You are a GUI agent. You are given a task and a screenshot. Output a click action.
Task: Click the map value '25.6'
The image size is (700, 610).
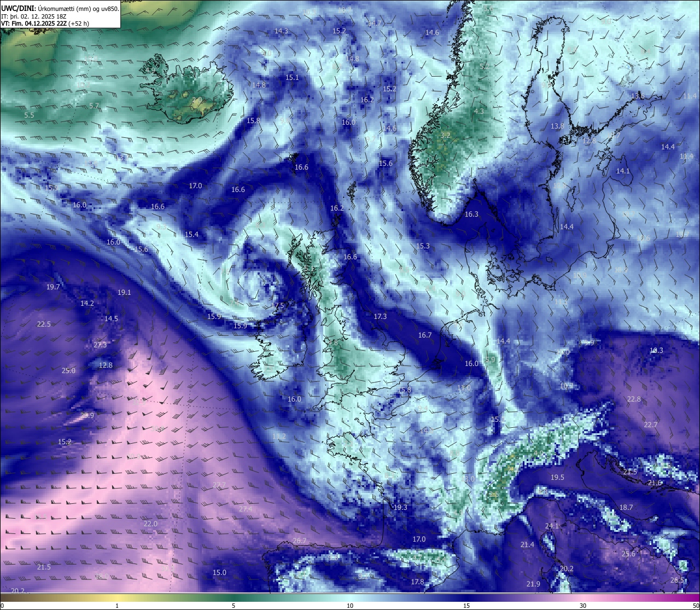pos(628,554)
